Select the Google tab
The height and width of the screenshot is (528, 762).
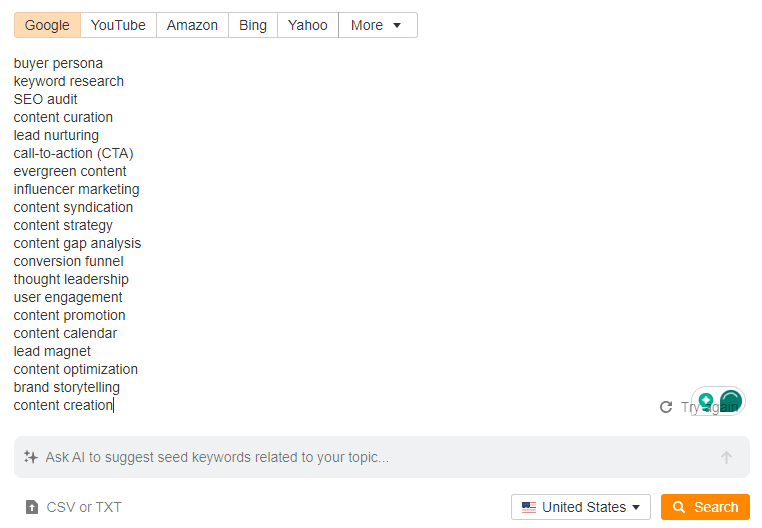tap(47, 25)
